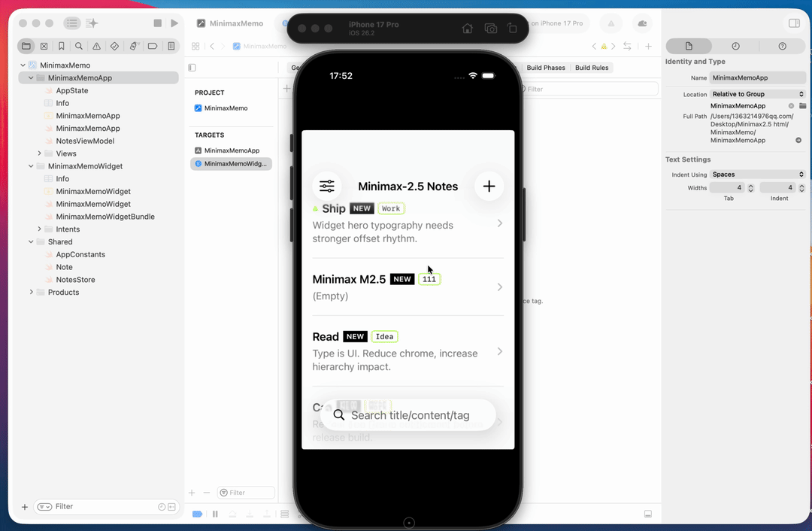Open the Breakpoint navigator icon
This screenshot has width=812, height=531.
pos(152,46)
